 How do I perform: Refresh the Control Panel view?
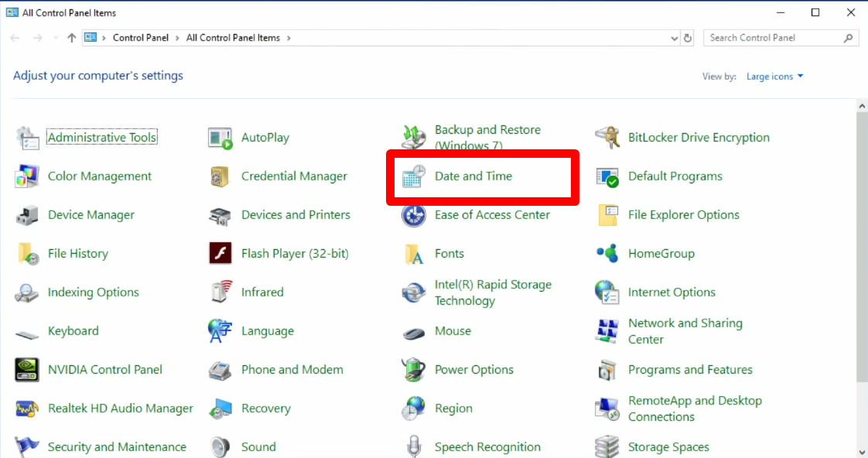pyautogui.click(x=688, y=38)
